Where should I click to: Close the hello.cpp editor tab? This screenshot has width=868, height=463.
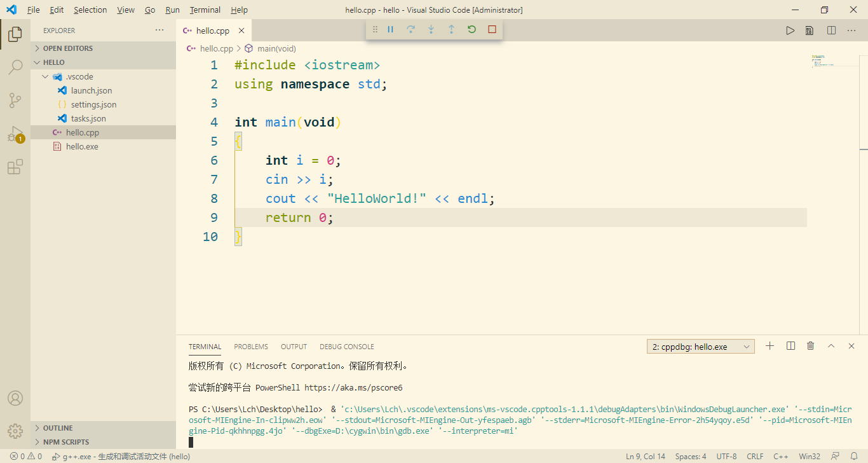click(x=241, y=31)
